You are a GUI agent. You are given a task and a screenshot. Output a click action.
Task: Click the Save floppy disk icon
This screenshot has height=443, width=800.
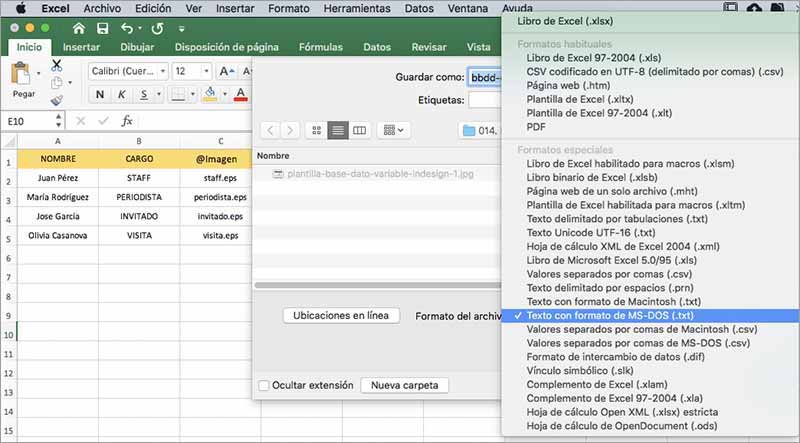pos(103,29)
